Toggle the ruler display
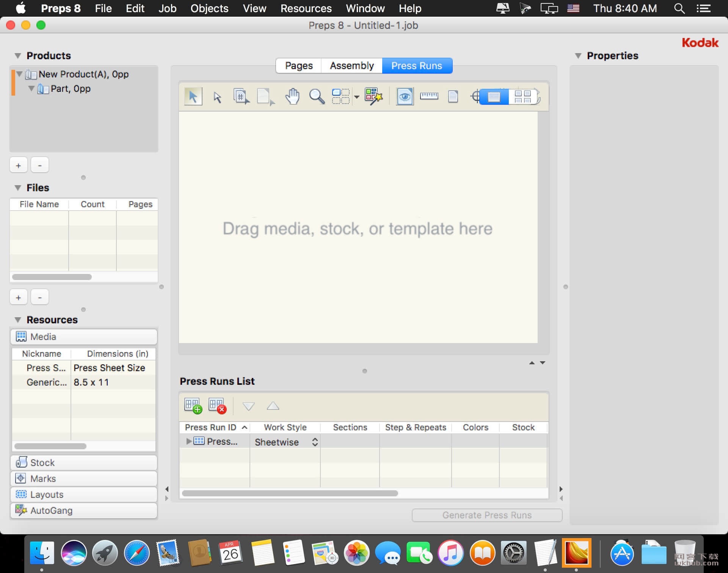The width and height of the screenshot is (728, 573). pos(429,96)
